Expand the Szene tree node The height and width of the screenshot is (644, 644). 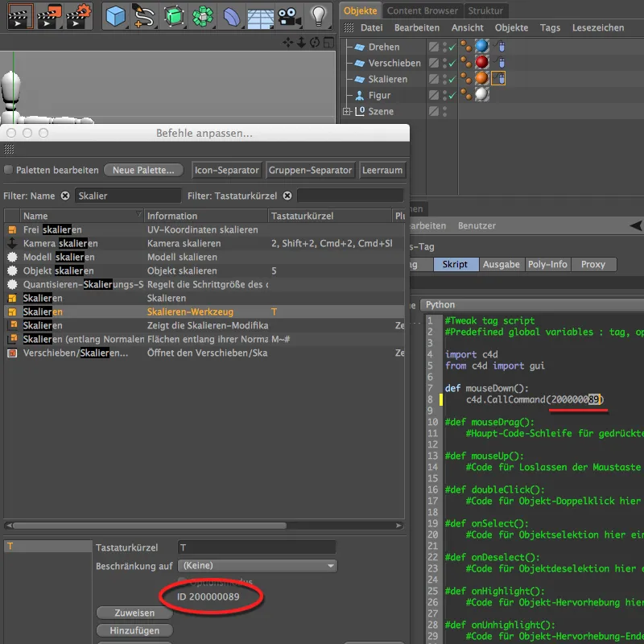(347, 111)
